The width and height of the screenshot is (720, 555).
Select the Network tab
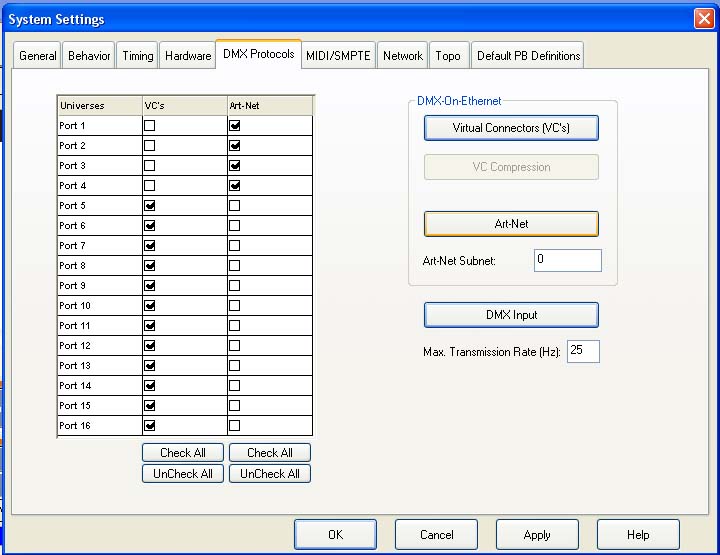[x=403, y=56]
